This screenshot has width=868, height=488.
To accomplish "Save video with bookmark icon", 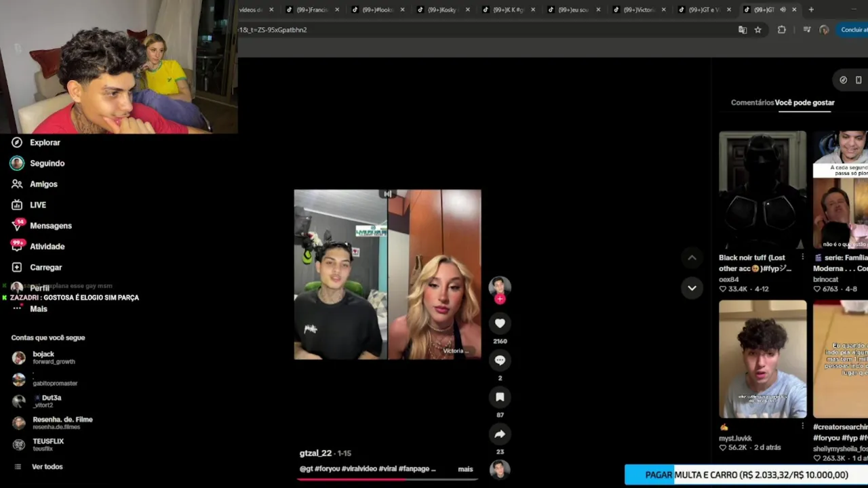I will [500, 397].
